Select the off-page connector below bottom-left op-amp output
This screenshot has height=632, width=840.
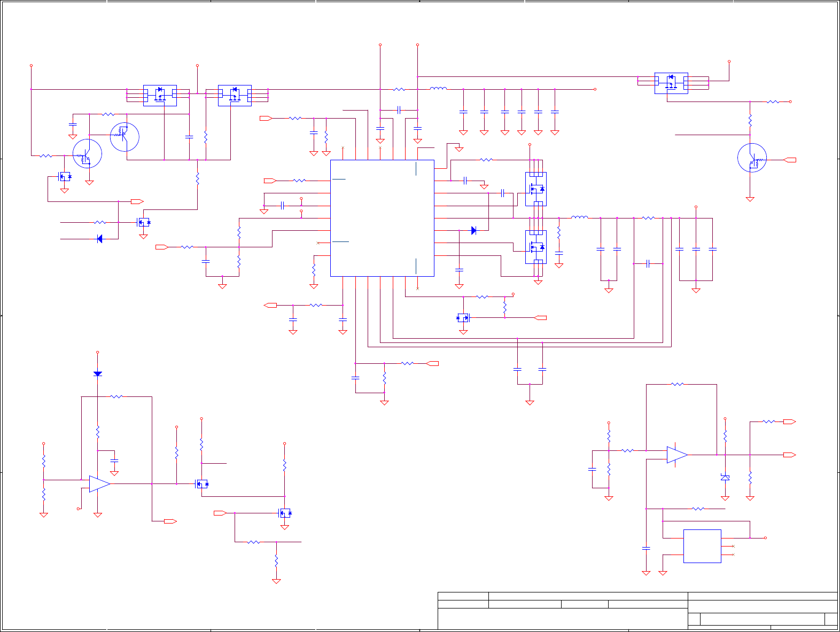[x=170, y=521]
